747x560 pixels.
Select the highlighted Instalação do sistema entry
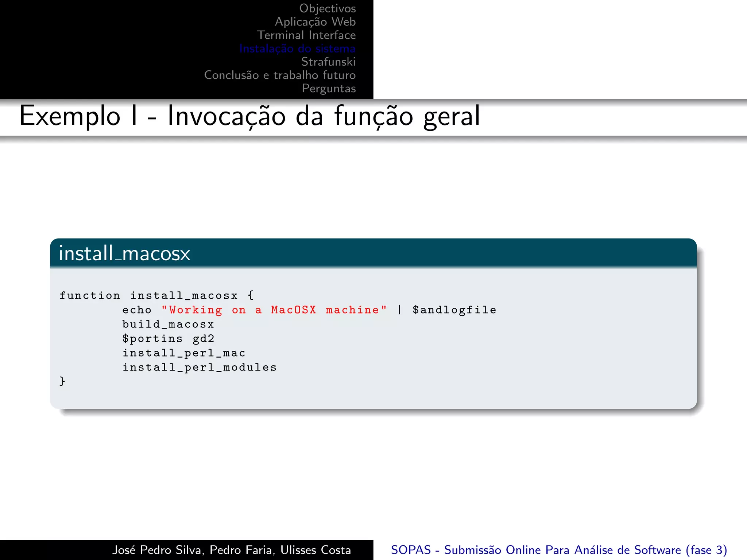pos(297,48)
